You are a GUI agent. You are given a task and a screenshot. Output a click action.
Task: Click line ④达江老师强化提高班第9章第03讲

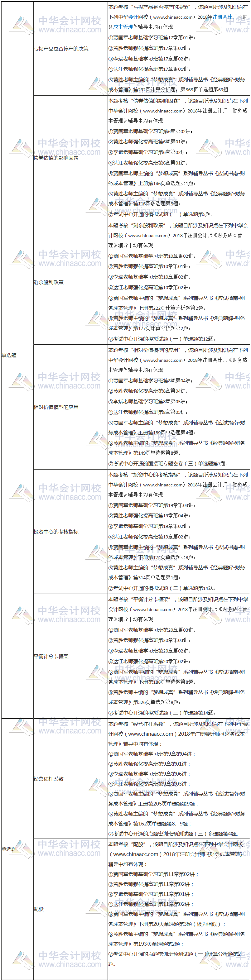click(150, 784)
